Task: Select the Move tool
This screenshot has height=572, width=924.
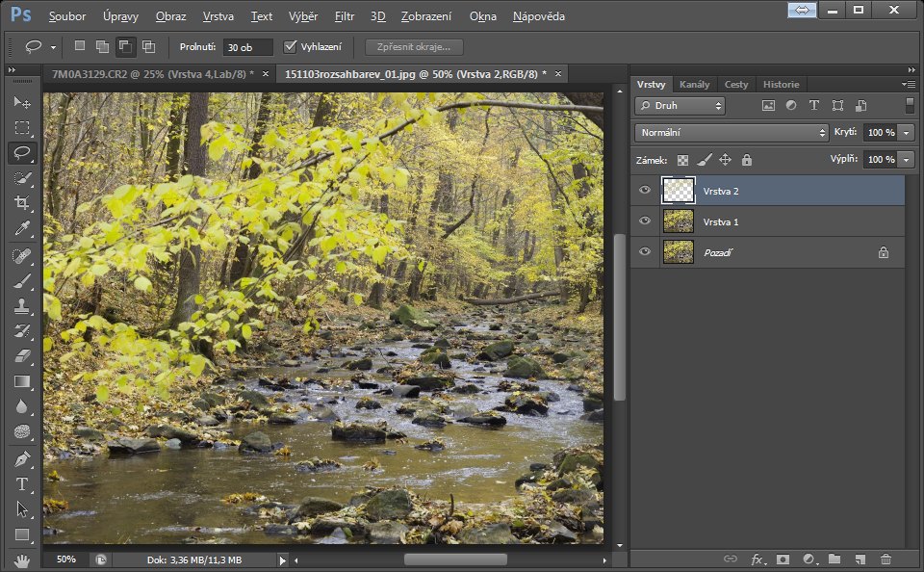Action: point(22,102)
